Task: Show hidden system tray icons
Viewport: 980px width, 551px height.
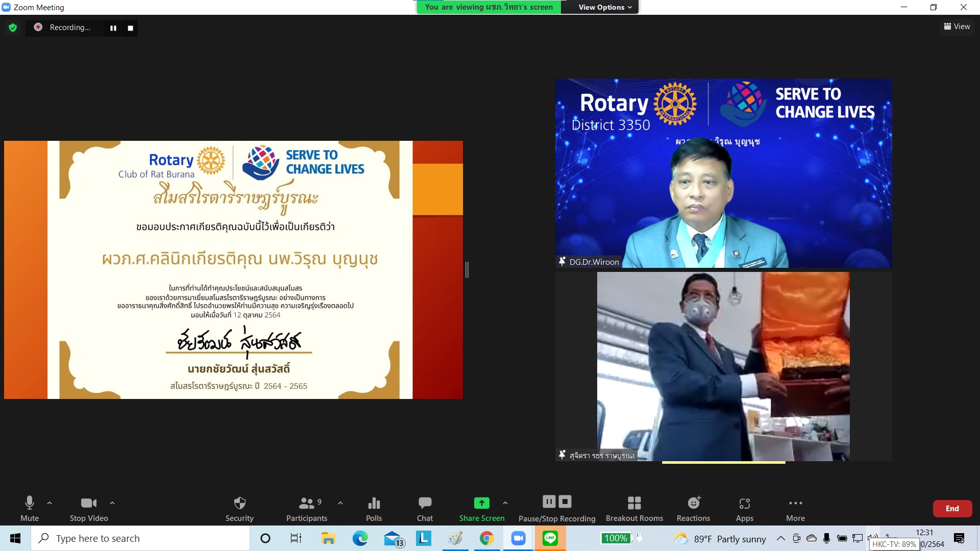Action: 781,538
